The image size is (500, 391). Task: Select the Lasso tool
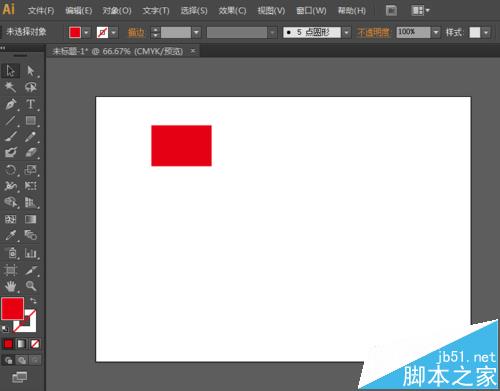coord(31,87)
